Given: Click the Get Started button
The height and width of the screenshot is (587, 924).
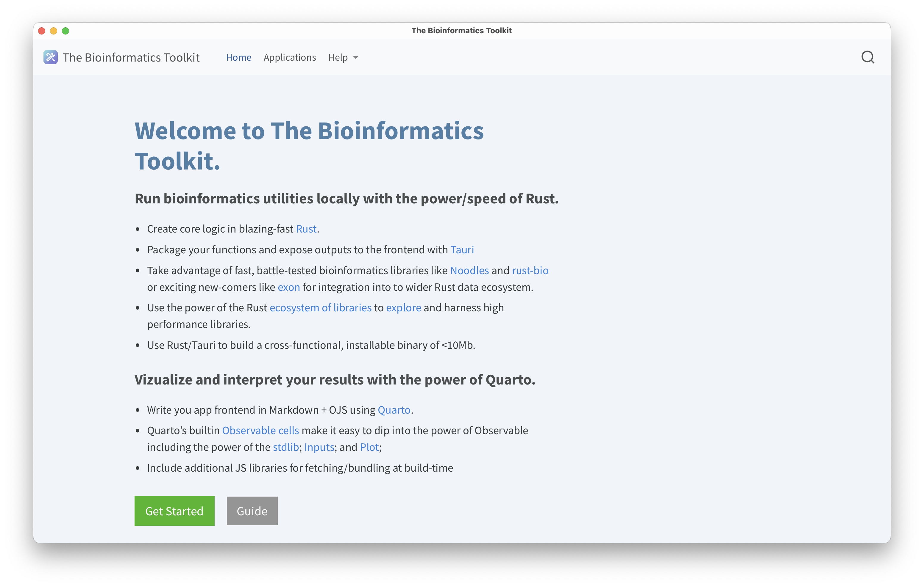Looking at the screenshot, I should point(174,511).
